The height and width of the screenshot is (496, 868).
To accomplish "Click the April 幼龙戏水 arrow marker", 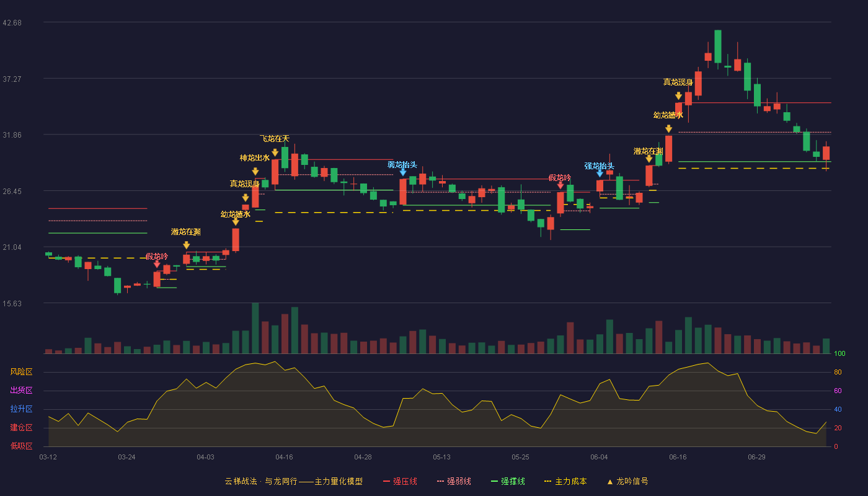I will [236, 222].
